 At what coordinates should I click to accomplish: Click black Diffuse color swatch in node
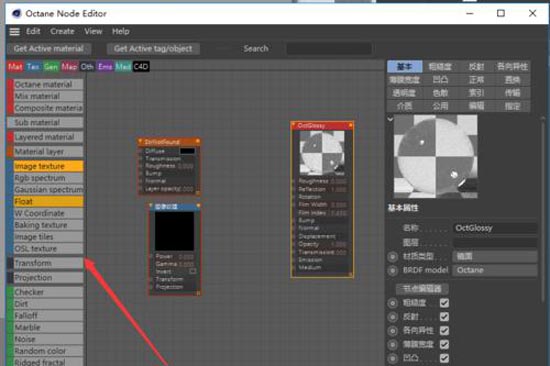coord(187,151)
